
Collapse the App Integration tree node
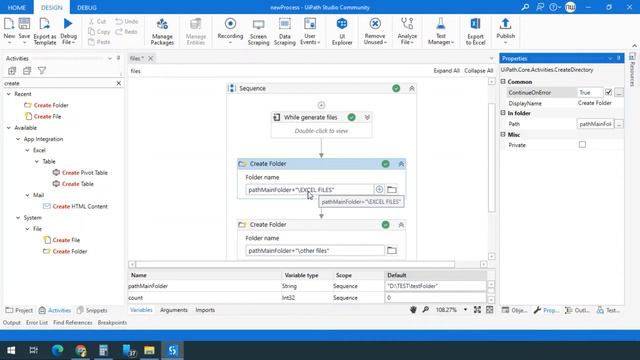click(x=18, y=139)
